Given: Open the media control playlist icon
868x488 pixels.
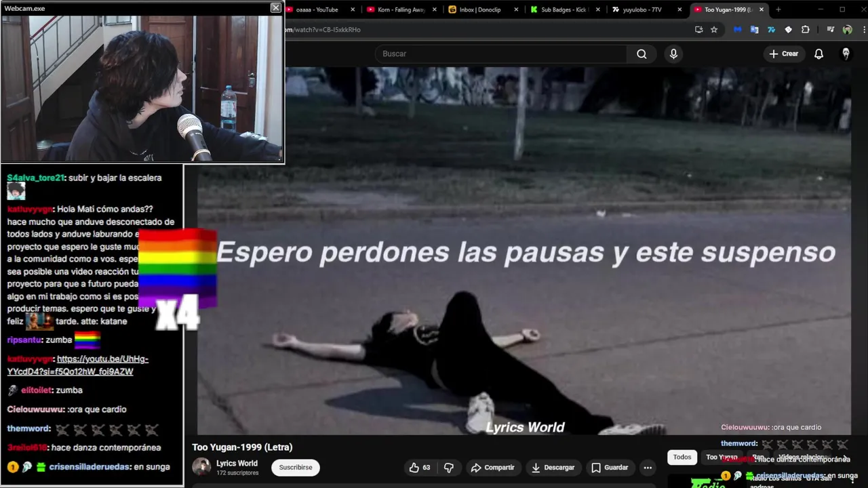Looking at the screenshot, I should [830, 30].
